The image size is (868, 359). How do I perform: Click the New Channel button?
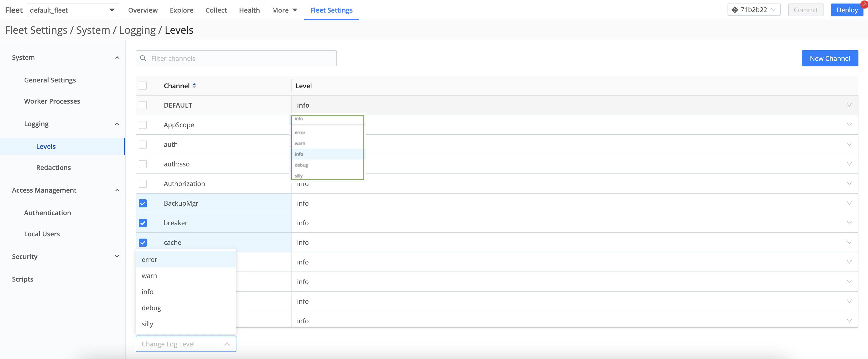830,58
